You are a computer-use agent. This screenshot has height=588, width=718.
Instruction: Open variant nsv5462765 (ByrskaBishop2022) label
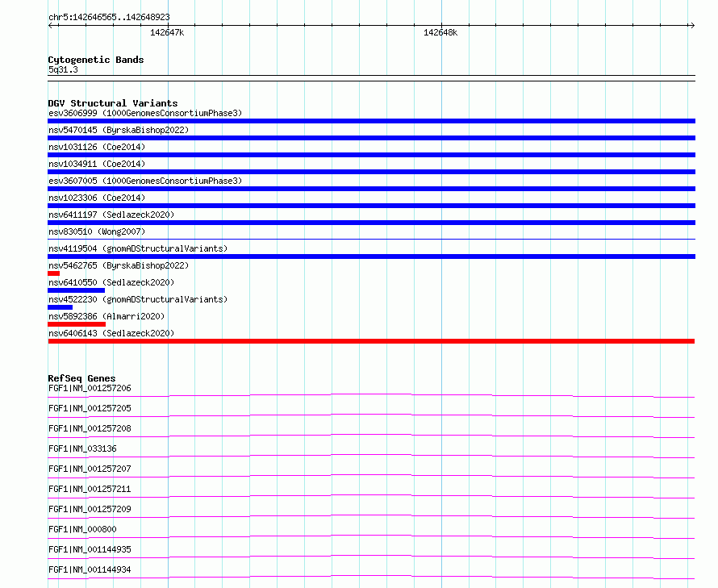[x=119, y=265]
